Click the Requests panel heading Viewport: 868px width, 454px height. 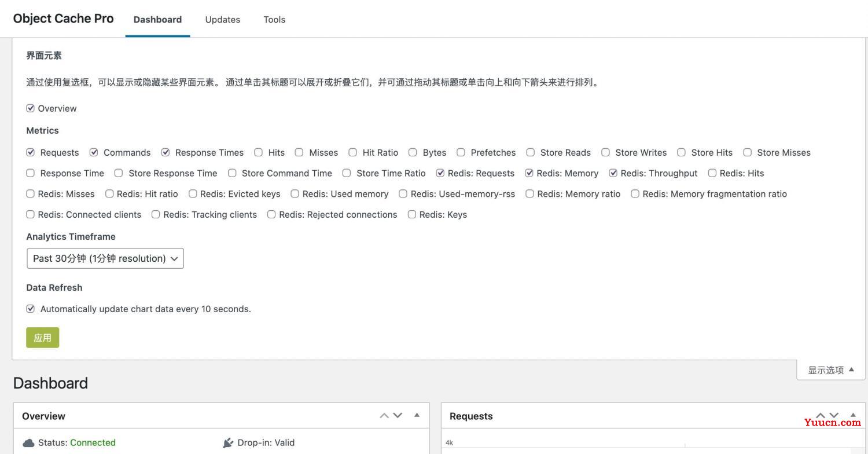[x=471, y=416]
